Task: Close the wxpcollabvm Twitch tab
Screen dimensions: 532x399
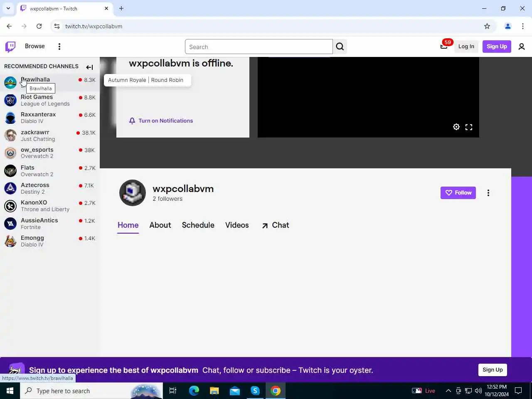Action: (106, 8)
